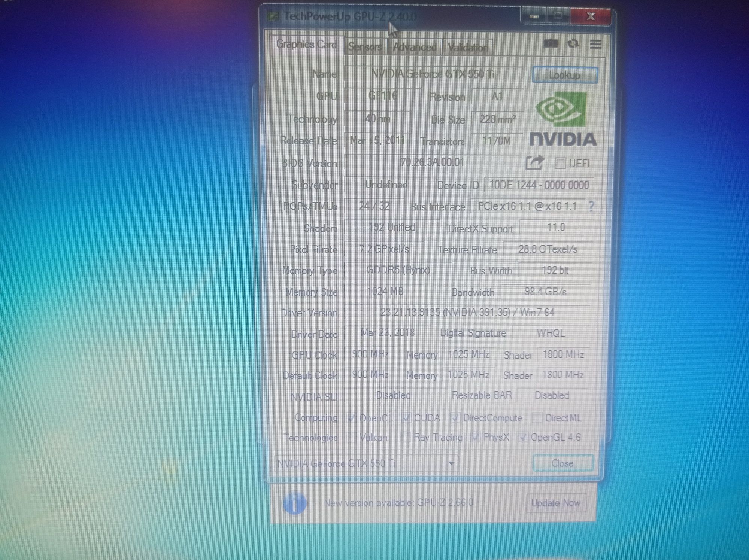Open the hamburger menu icon
This screenshot has width=749, height=560.
[x=596, y=44]
